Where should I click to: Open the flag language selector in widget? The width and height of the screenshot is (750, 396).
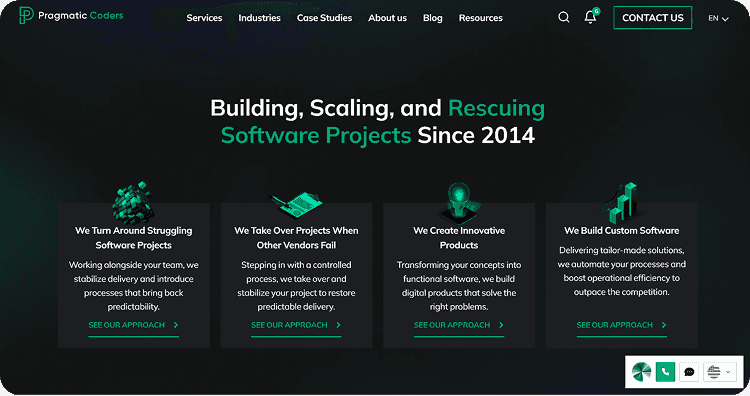coord(719,372)
